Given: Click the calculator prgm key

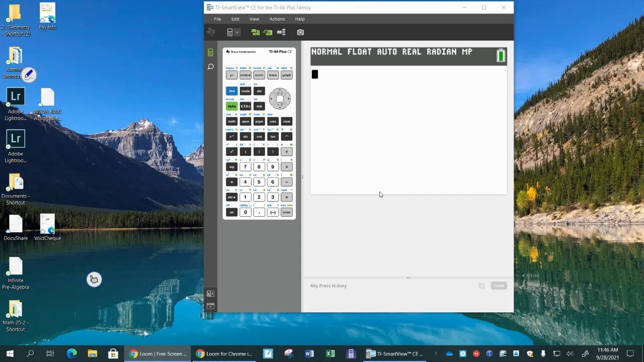Looking at the screenshot, I should coord(259,121).
